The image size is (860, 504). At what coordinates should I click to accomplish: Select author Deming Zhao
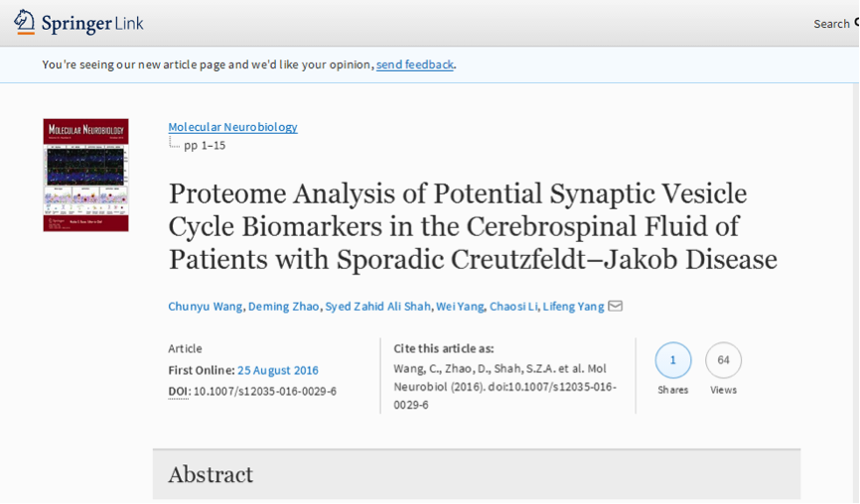(x=284, y=306)
